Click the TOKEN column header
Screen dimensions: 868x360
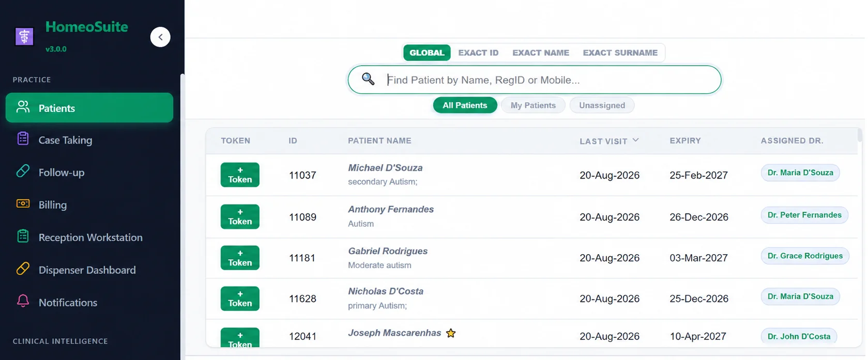[235, 140]
